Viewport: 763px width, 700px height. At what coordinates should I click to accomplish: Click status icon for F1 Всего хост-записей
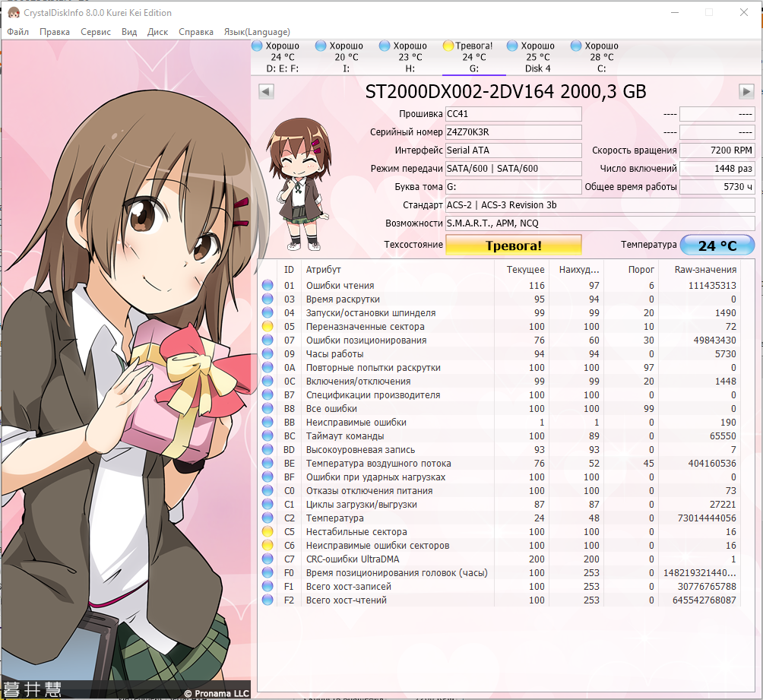(268, 587)
